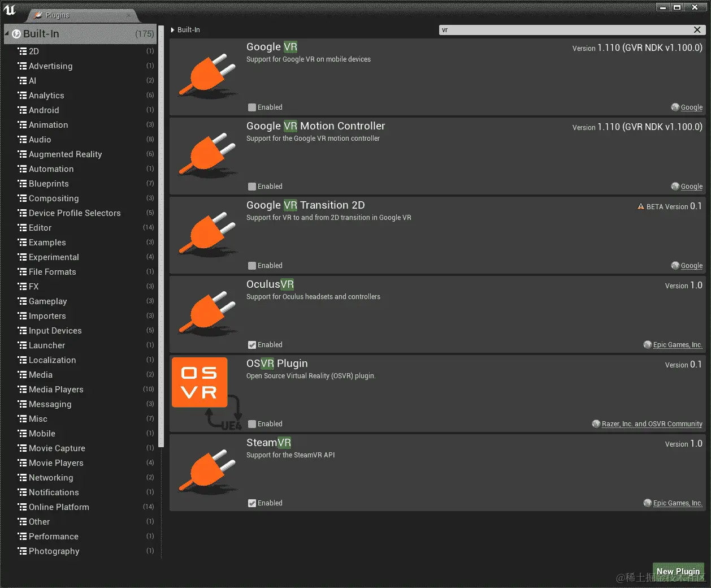Select the Localization category
711x588 pixels.
pyautogui.click(x=81, y=360)
